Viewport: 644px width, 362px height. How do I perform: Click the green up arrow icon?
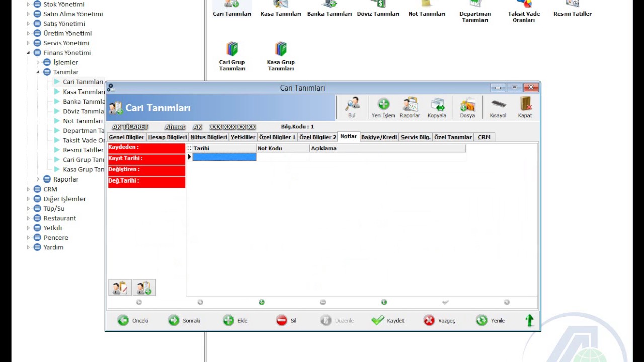click(x=529, y=320)
